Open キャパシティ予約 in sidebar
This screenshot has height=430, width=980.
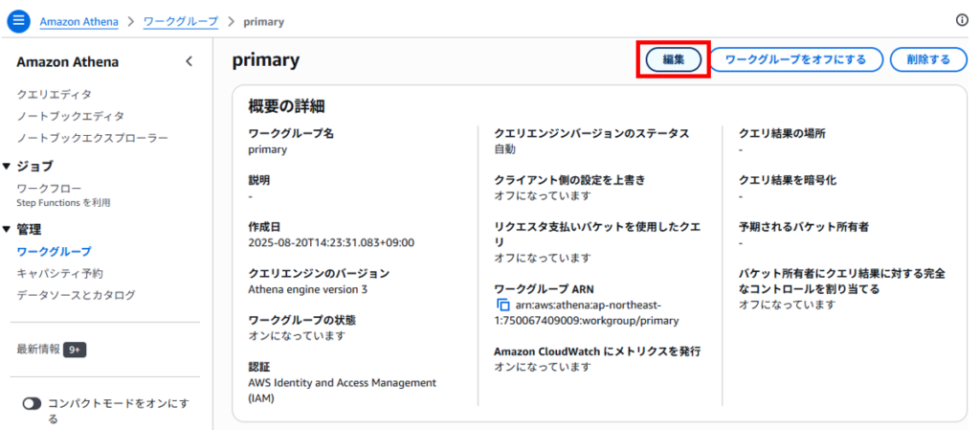(60, 274)
